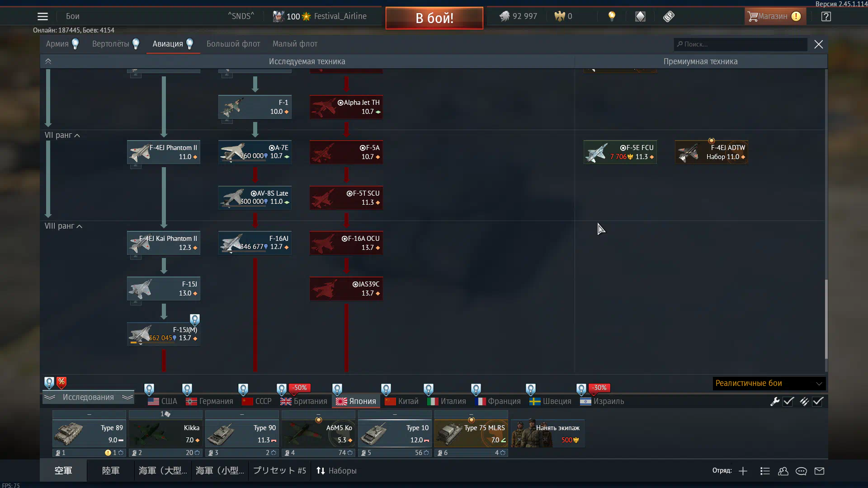Click the lightbulb hints icon in top bar
The width and height of the screenshot is (868, 488).
click(x=612, y=16)
